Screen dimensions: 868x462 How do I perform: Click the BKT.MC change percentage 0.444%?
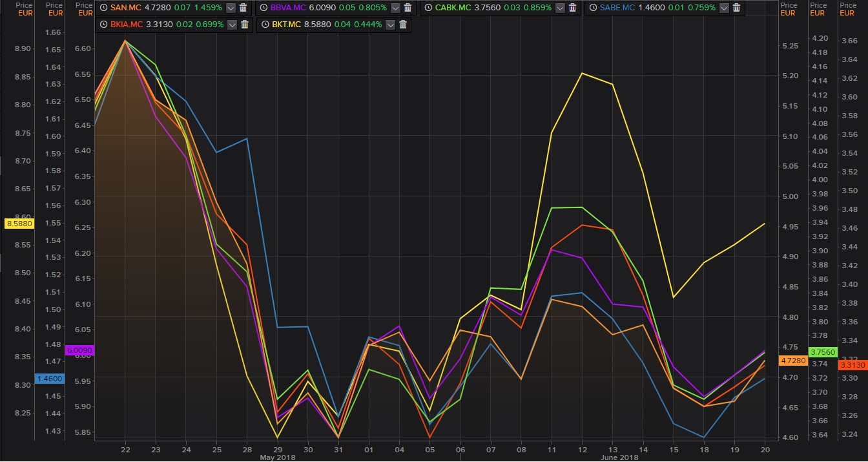point(368,25)
